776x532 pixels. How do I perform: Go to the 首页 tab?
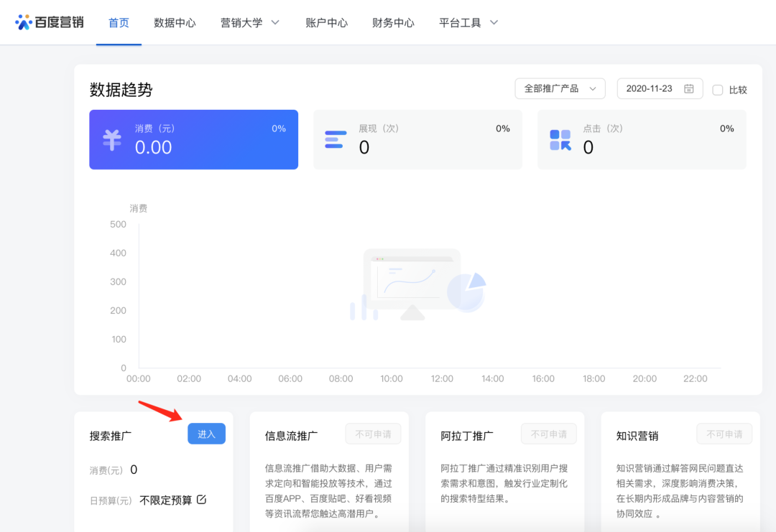[119, 23]
